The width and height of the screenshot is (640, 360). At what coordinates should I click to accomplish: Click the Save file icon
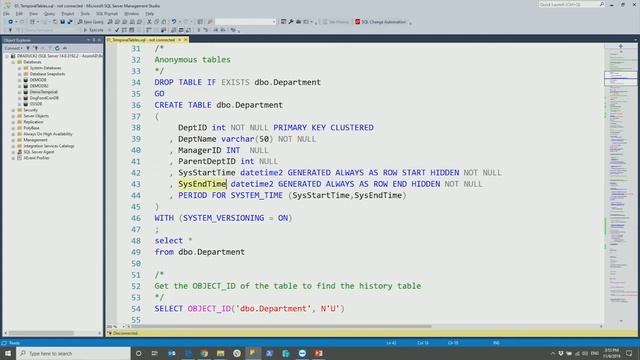click(x=62, y=22)
